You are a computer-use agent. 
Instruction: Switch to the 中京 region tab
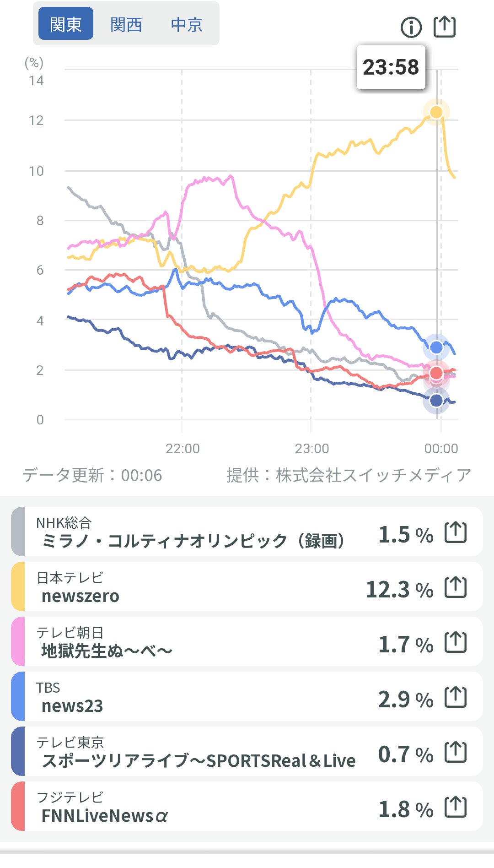[187, 24]
